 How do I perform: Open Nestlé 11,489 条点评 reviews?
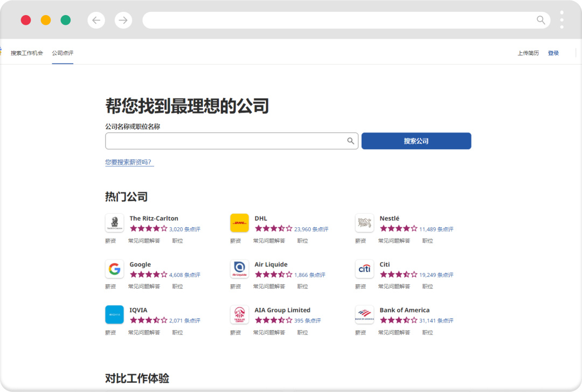pyautogui.click(x=436, y=229)
